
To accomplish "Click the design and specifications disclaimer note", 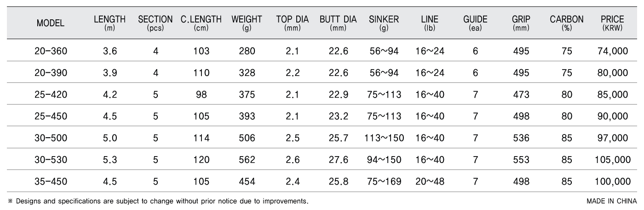I will click(158, 201).
